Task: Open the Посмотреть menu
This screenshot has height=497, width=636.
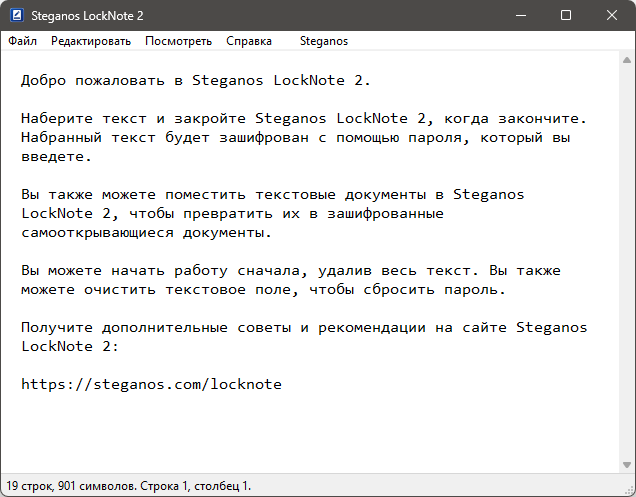Action: 178,41
